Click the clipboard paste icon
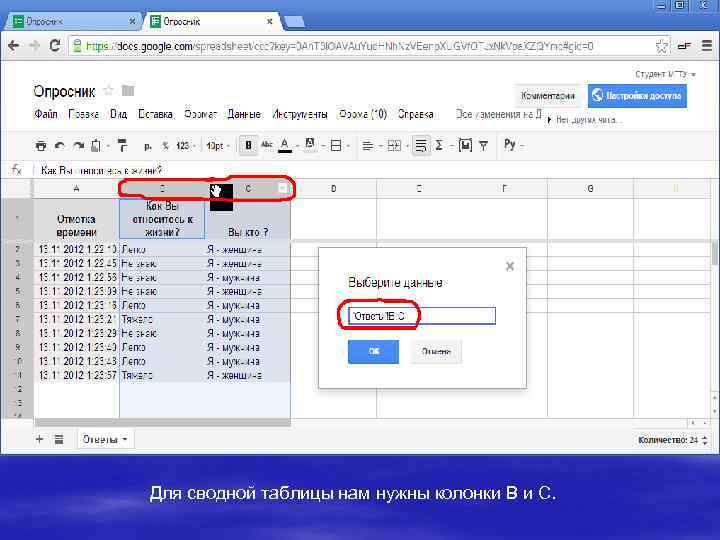Viewport: 720px width, 540px height. click(96, 146)
